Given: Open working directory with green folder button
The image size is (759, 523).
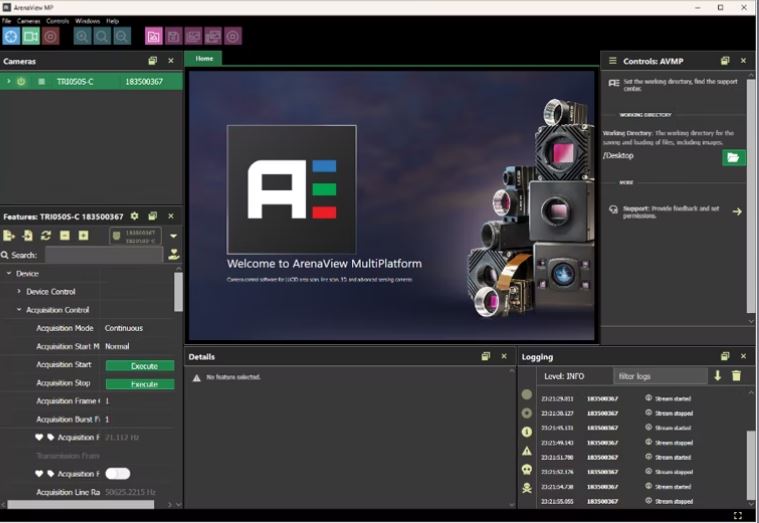Looking at the screenshot, I should pos(734,157).
